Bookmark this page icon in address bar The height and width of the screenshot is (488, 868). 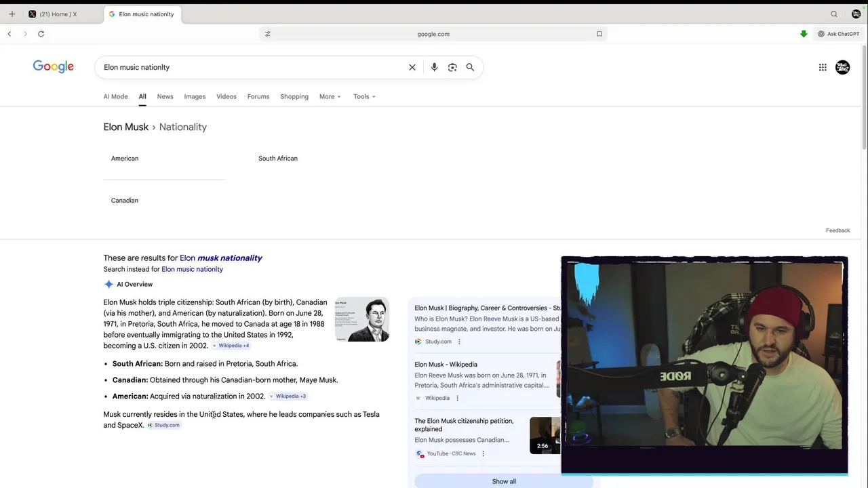(x=599, y=34)
